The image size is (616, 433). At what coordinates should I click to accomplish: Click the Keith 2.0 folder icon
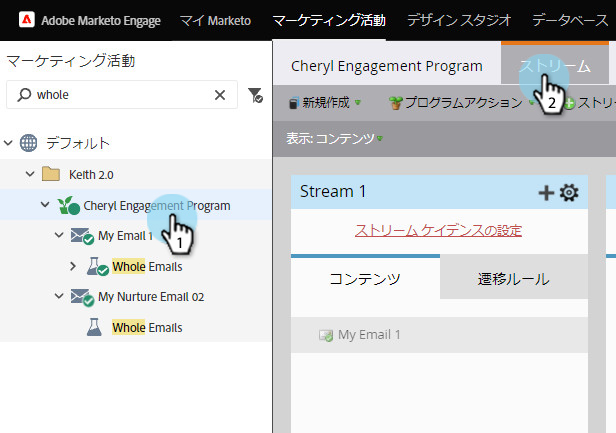point(51,174)
